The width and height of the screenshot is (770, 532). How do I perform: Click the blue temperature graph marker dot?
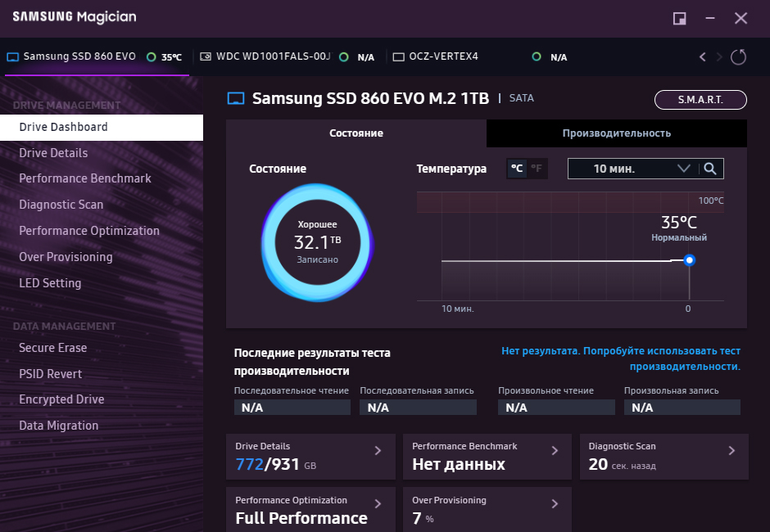690,260
